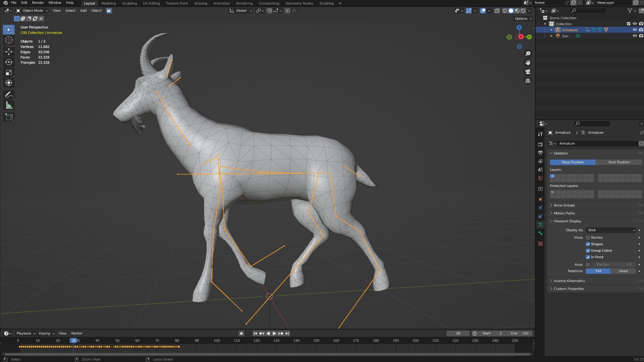This screenshot has width=644, height=362.
Task: Open the Object Mode dropdown
Action: click(x=32, y=11)
